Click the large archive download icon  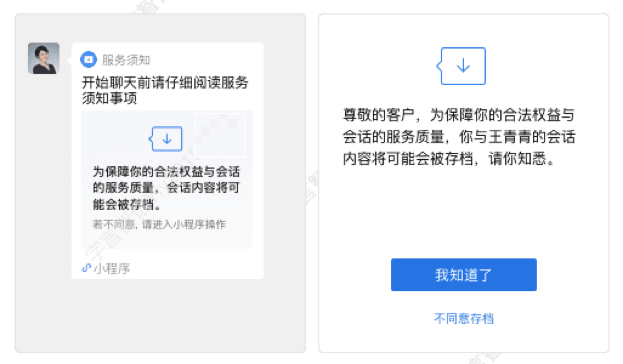461,66
